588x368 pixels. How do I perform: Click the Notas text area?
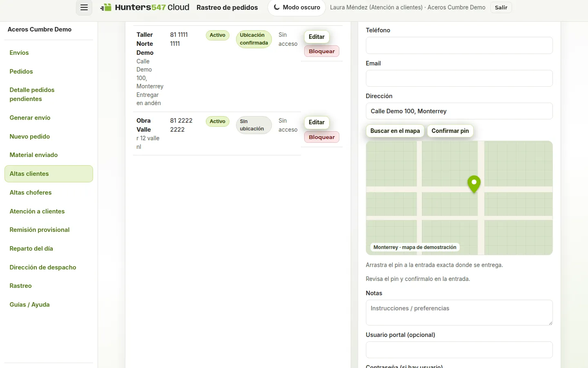[459, 313]
